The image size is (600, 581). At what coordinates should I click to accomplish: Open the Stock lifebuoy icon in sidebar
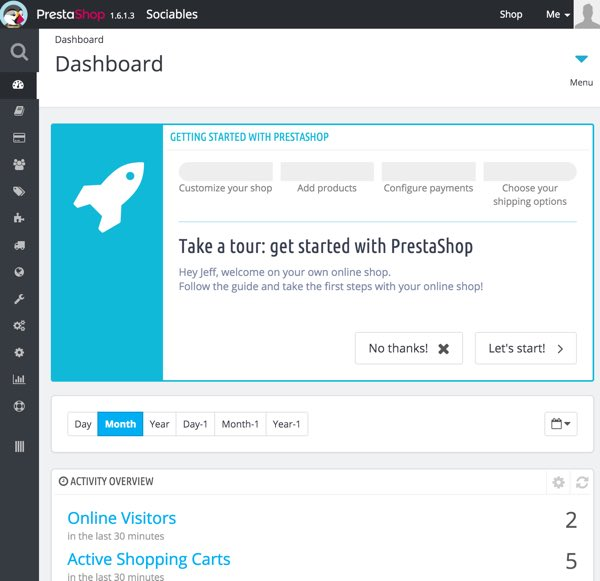19,406
